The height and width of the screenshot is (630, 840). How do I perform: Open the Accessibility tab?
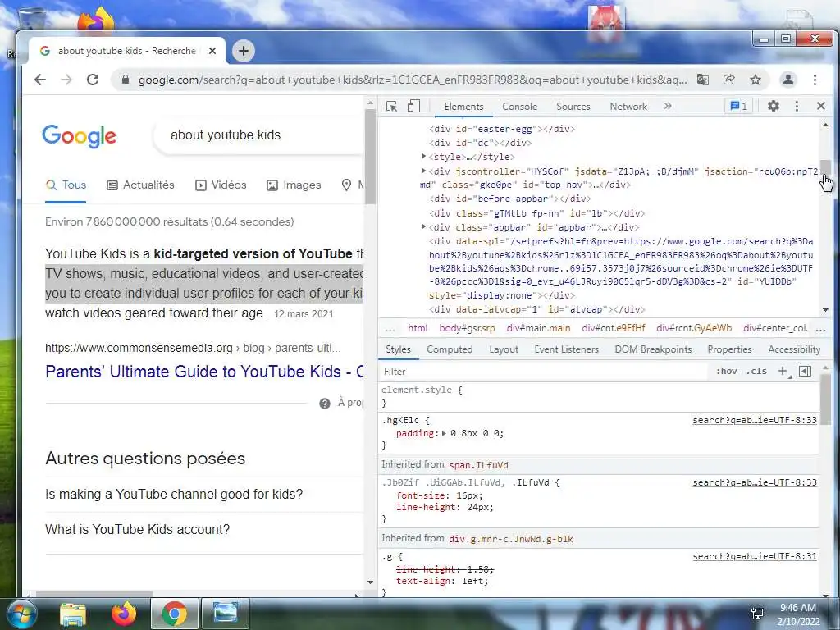(x=794, y=349)
